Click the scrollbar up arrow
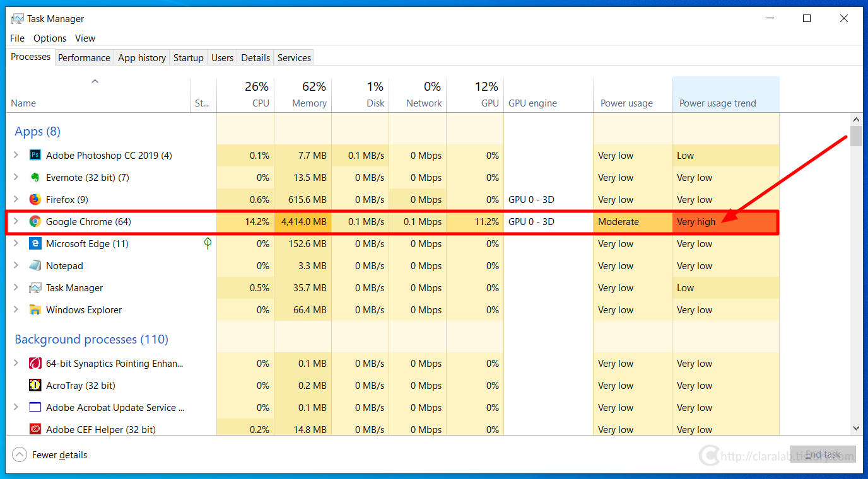Viewport: 868px width, 479px height. (x=856, y=120)
